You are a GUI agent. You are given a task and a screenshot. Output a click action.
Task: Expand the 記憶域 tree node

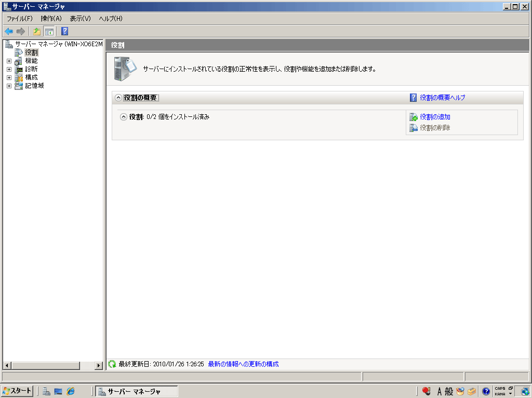click(9, 86)
